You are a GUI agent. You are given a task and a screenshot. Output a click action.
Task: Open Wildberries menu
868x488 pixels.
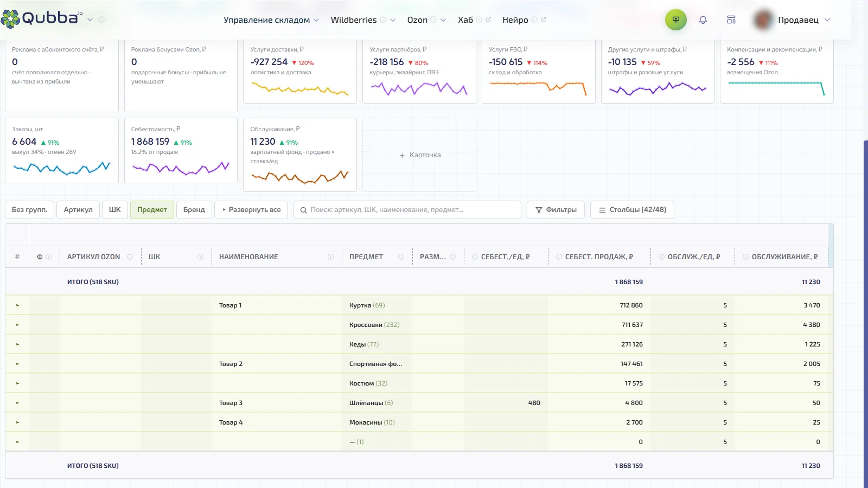pos(363,20)
